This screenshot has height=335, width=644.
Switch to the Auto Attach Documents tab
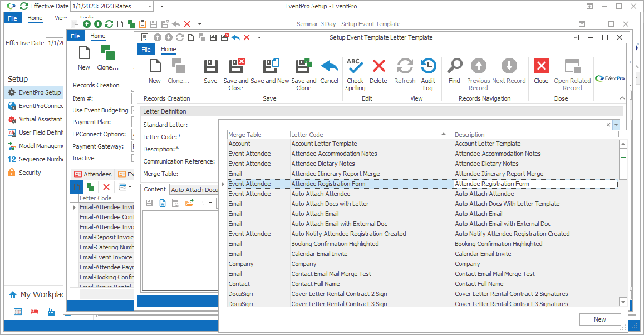[194, 190]
